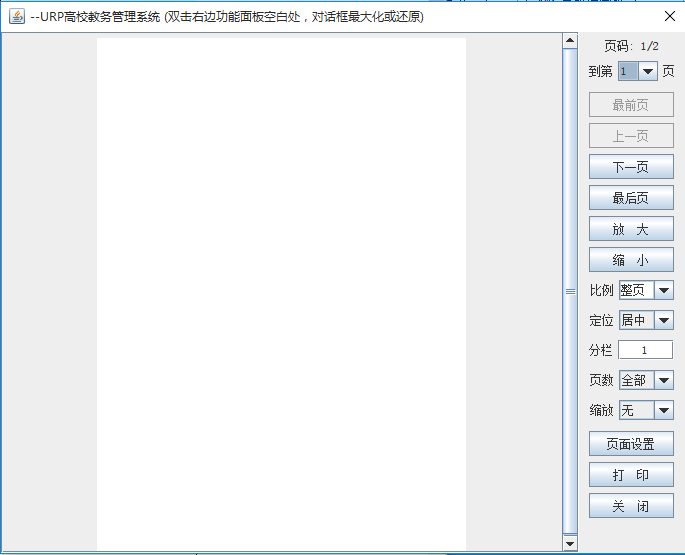Image resolution: width=685 pixels, height=555 pixels.
Task: Click the scrollbar up arrow
Action: (x=570, y=42)
